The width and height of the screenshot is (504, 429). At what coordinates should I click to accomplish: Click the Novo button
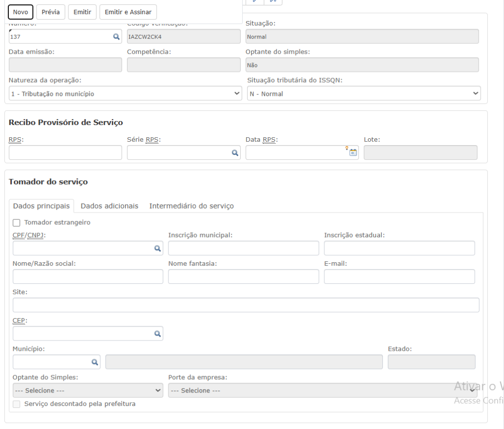[21, 12]
